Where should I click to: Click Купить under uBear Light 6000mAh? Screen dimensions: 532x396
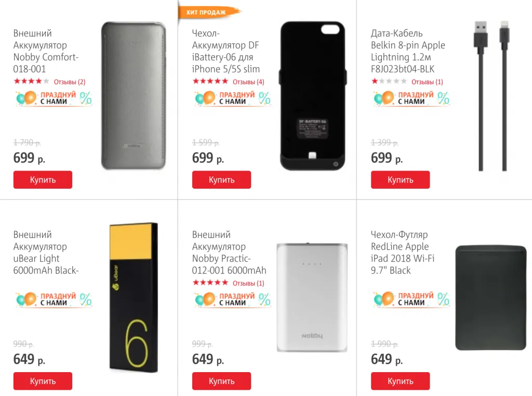(x=43, y=381)
